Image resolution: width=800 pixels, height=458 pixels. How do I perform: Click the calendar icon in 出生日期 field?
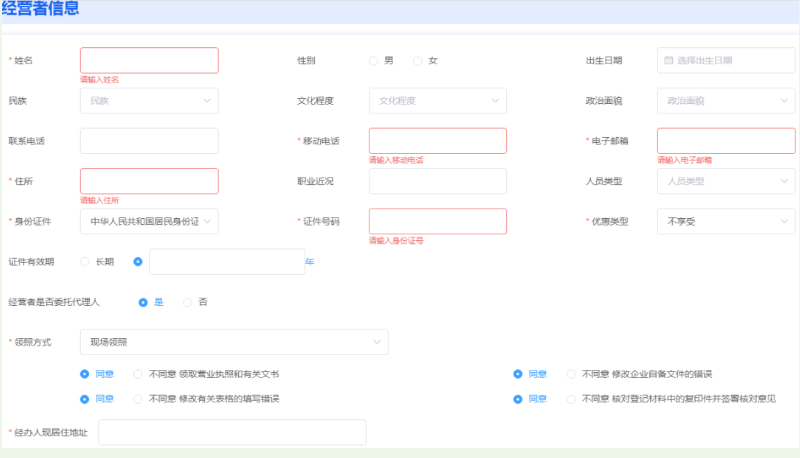coord(668,60)
